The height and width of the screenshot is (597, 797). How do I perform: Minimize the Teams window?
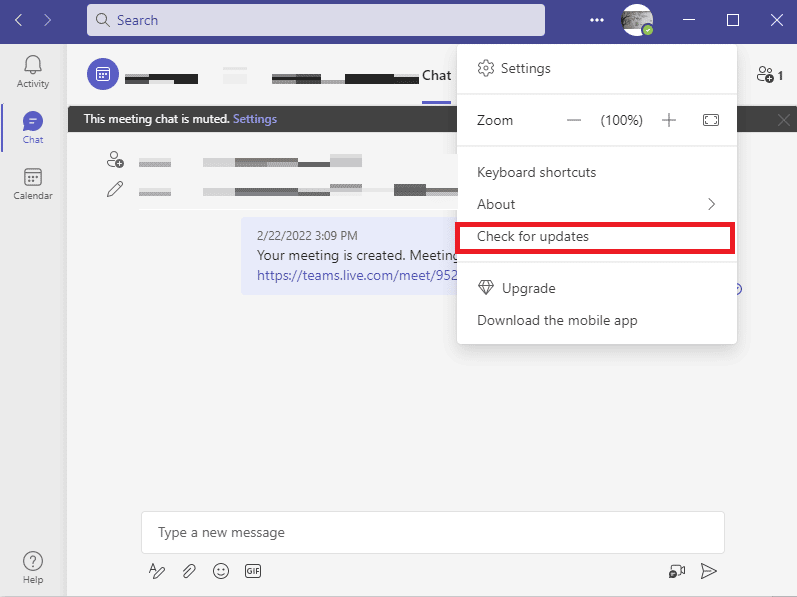click(x=689, y=20)
